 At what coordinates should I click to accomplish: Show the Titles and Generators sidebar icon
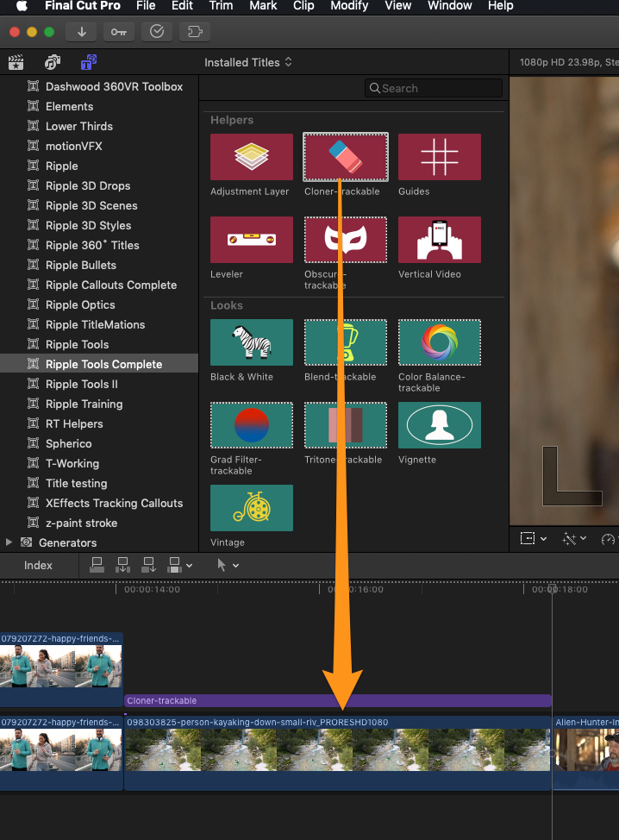(89, 62)
